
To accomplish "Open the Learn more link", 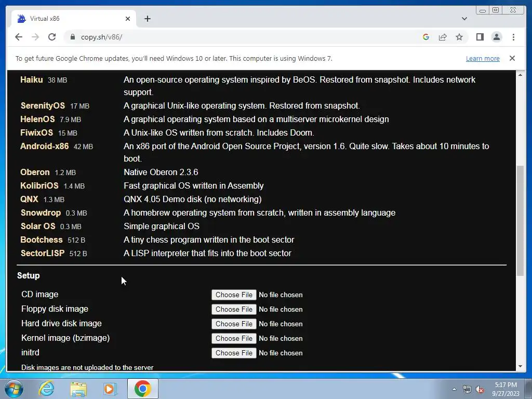I will [483, 58].
